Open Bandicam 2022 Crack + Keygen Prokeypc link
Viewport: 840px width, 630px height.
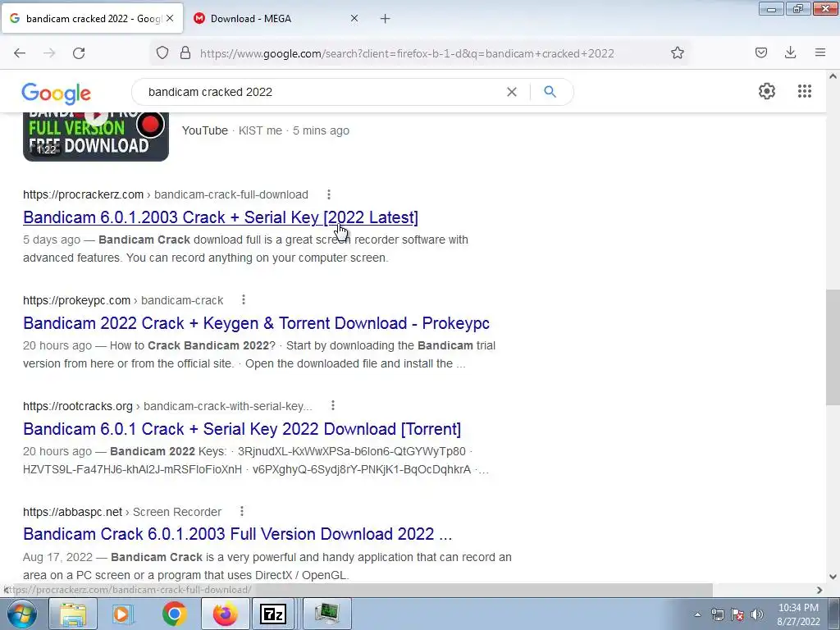point(256,323)
